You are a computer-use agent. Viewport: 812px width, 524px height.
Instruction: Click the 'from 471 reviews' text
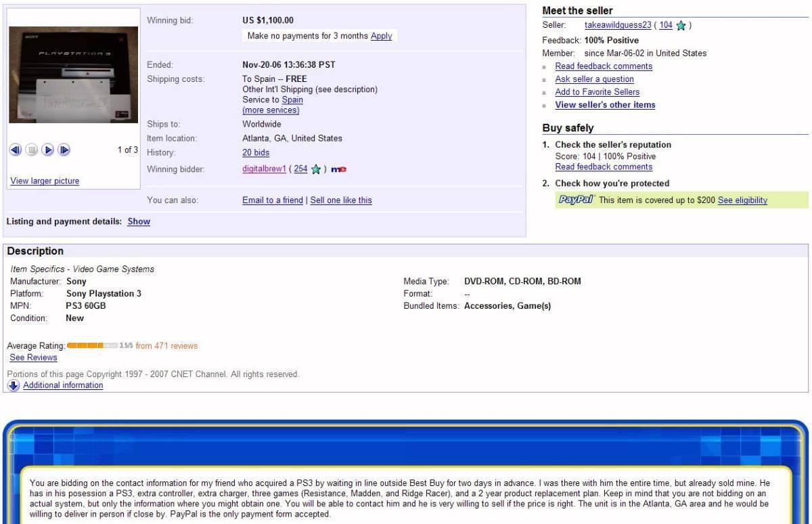(166, 346)
